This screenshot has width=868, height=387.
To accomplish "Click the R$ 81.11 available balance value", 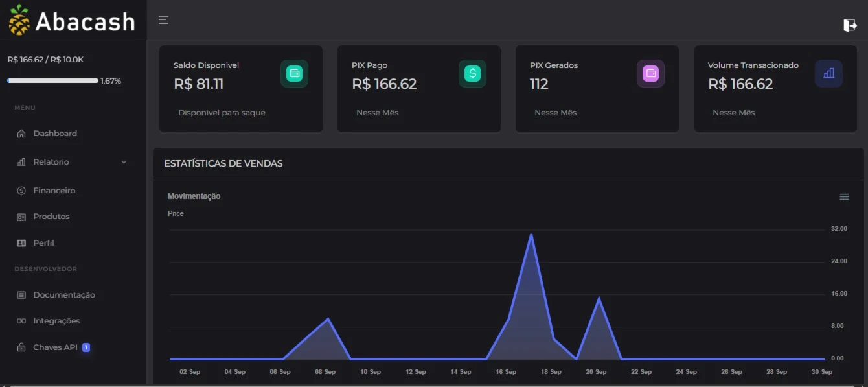I will tap(199, 84).
